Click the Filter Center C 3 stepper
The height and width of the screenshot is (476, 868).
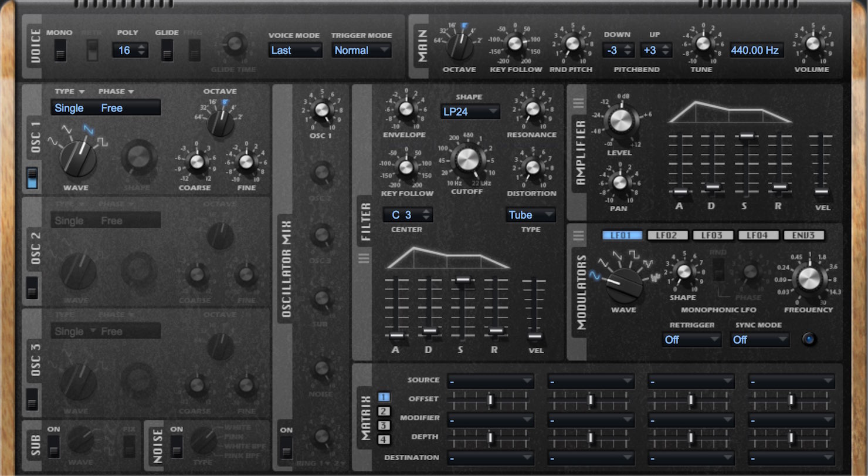[408, 215]
